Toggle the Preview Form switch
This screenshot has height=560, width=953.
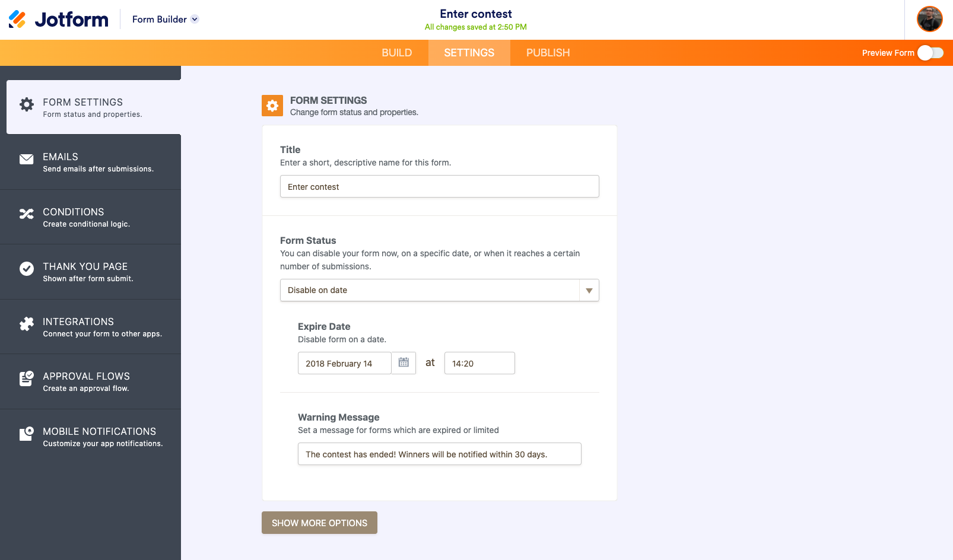click(x=930, y=53)
